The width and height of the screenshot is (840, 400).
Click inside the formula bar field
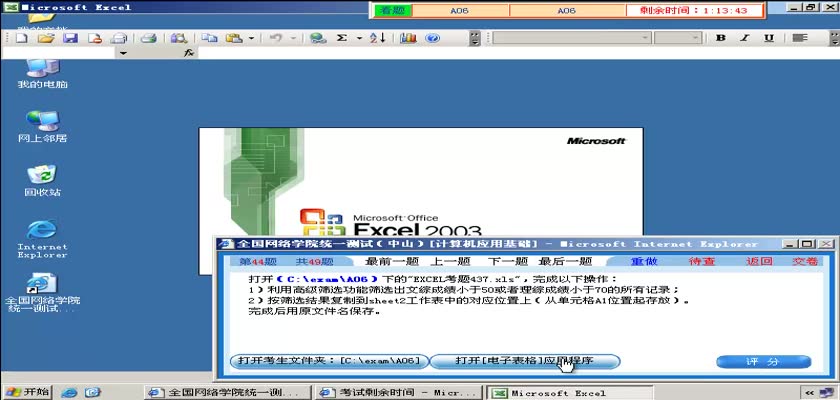519,53
